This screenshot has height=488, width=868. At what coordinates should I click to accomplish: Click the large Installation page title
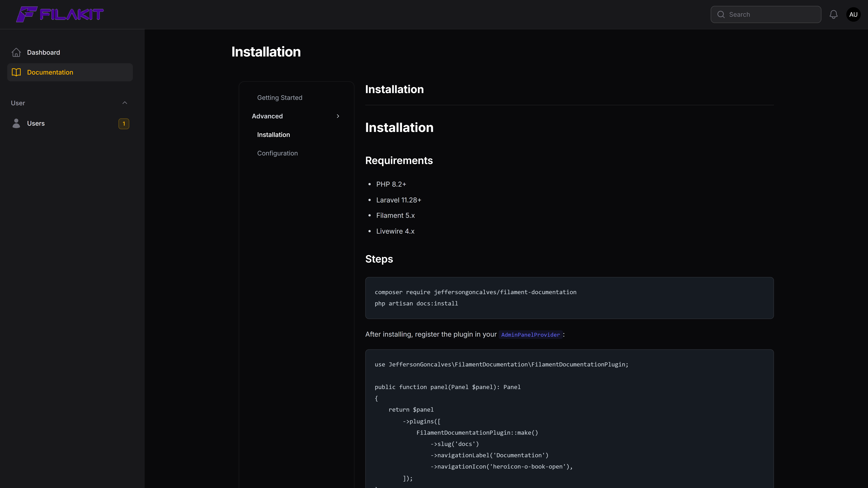point(266,52)
